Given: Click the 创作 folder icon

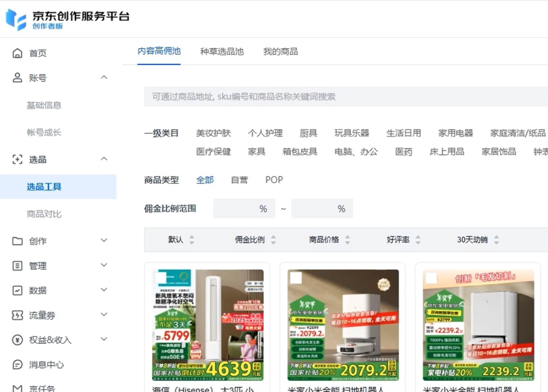Looking at the screenshot, I should (17, 241).
